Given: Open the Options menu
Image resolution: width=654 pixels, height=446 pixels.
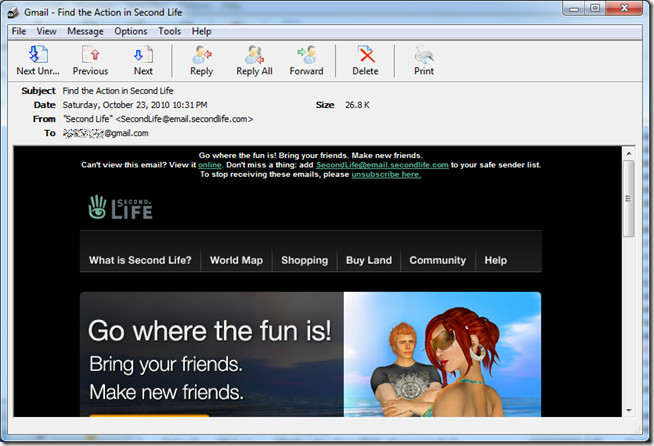Looking at the screenshot, I should click(131, 31).
